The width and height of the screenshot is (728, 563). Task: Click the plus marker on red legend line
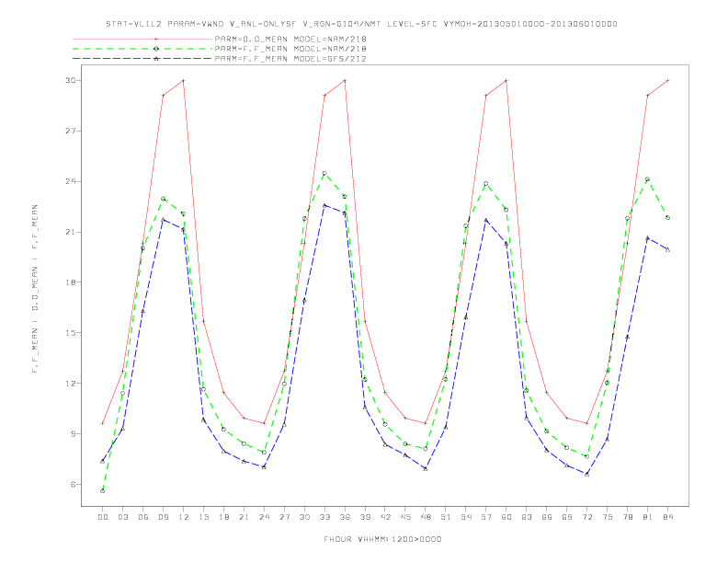coord(156,39)
